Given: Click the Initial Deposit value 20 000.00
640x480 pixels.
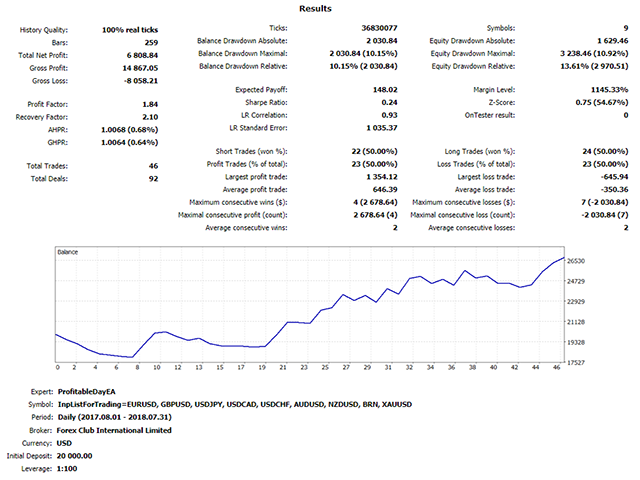Looking at the screenshot, I should [74, 456].
